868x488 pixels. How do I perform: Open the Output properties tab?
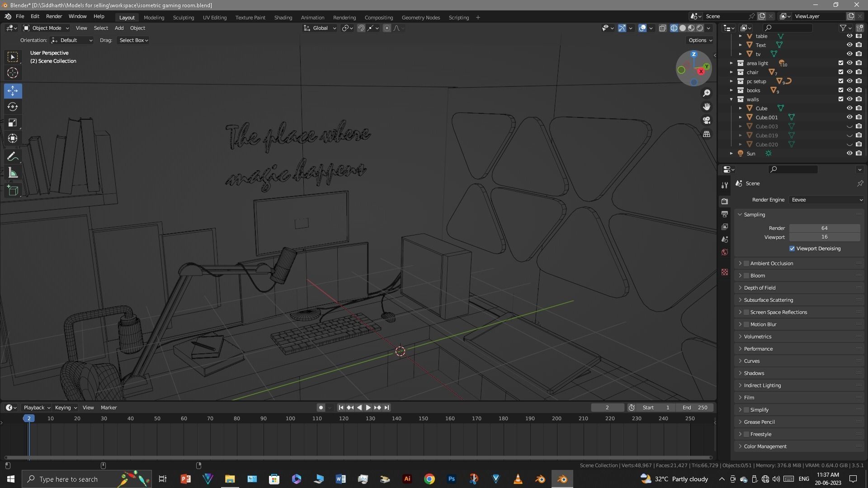point(725,214)
